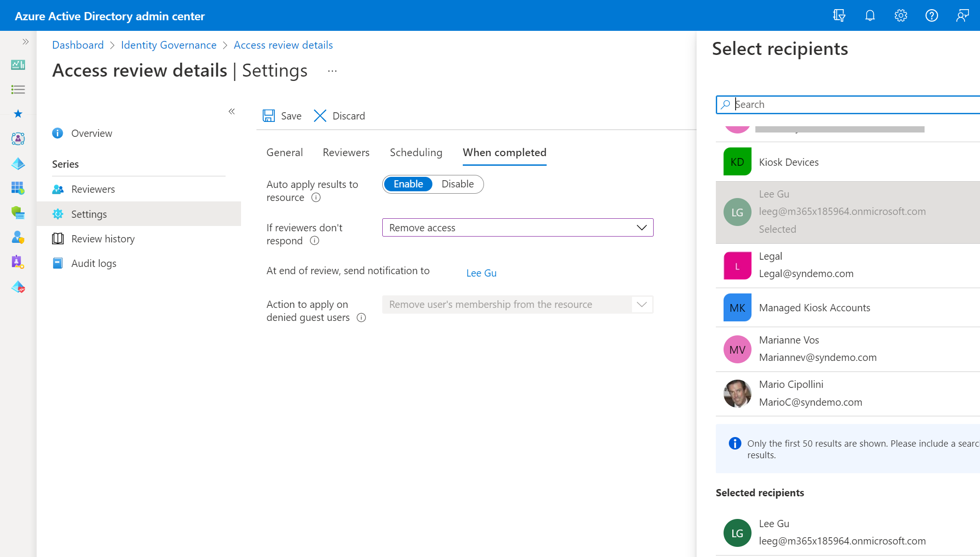The height and width of the screenshot is (557, 980).
Task: Open the 'If reviewers don't respond' dropdown
Action: click(518, 227)
